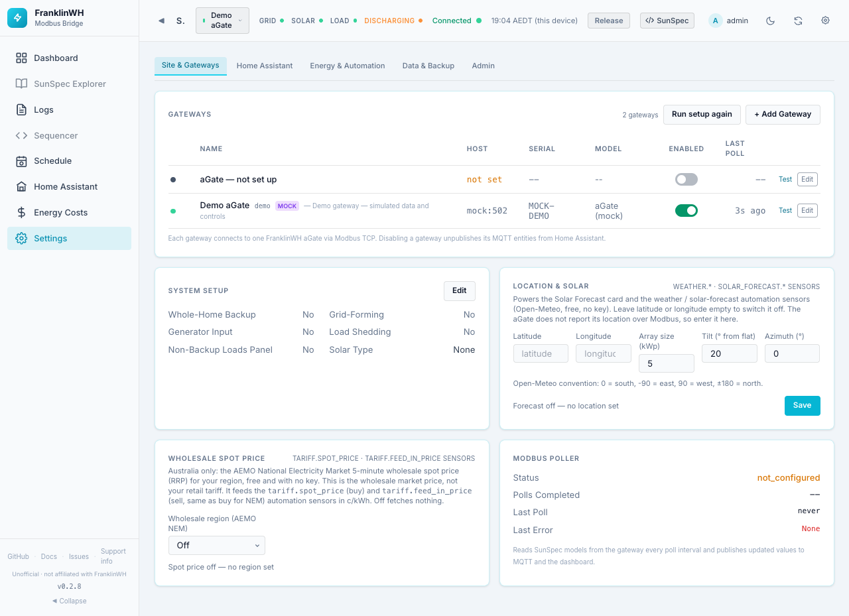849x616 pixels.
Task: Click the refresh icon in top bar
Action: tap(798, 21)
